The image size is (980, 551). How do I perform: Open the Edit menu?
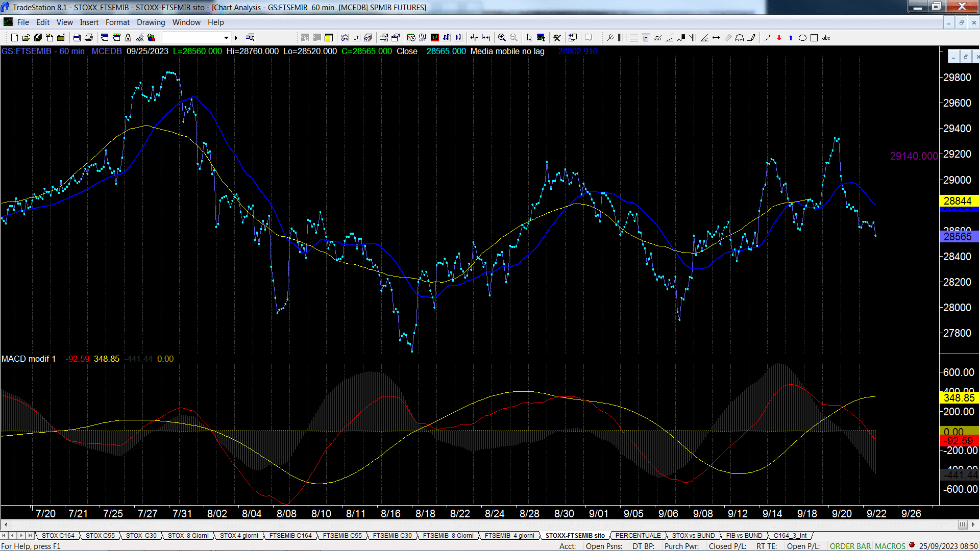[43, 22]
